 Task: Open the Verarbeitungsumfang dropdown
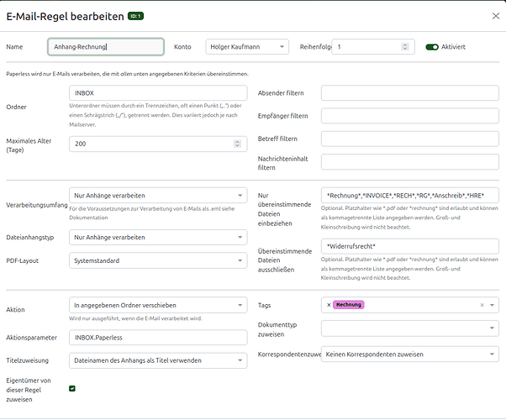(x=158, y=196)
